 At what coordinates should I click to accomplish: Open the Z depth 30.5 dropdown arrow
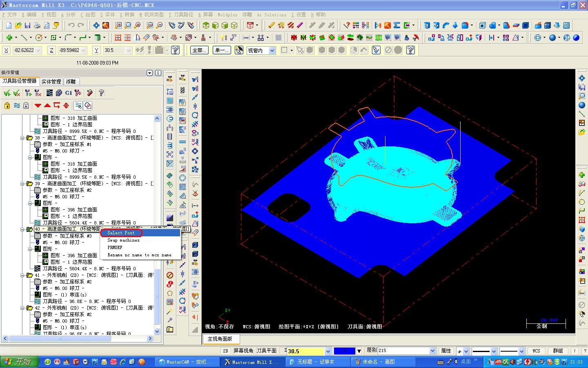click(x=327, y=351)
